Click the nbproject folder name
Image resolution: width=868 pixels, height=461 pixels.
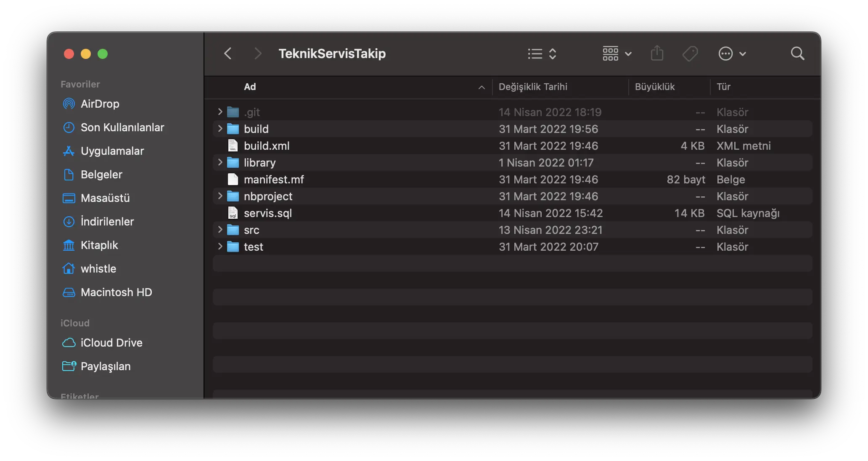tap(268, 196)
